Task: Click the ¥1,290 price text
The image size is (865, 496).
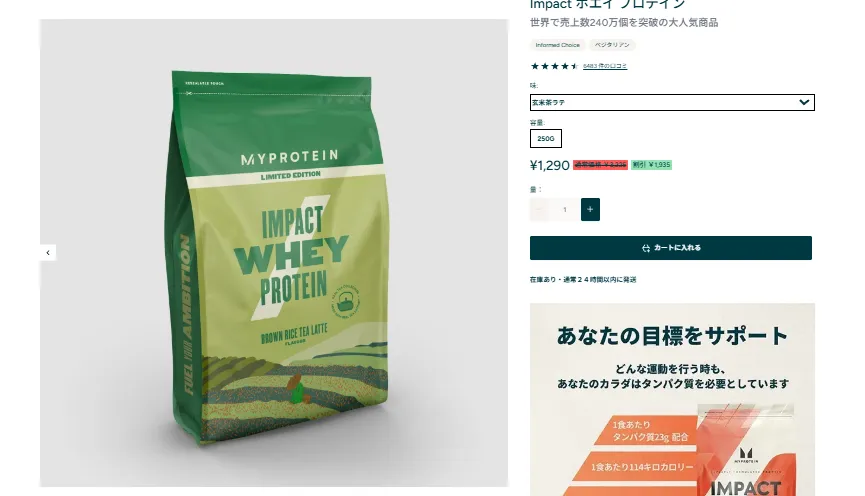Action: 549,166
